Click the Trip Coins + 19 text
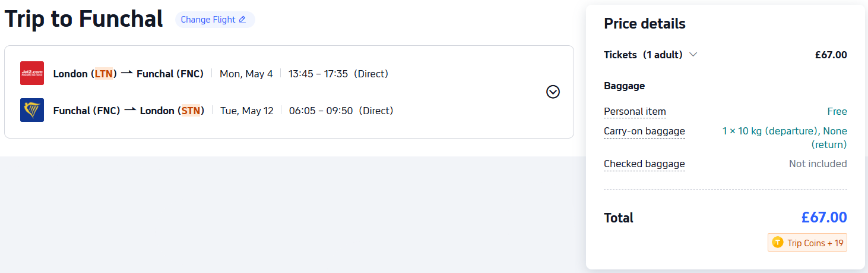868x273 pixels. point(815,243)
